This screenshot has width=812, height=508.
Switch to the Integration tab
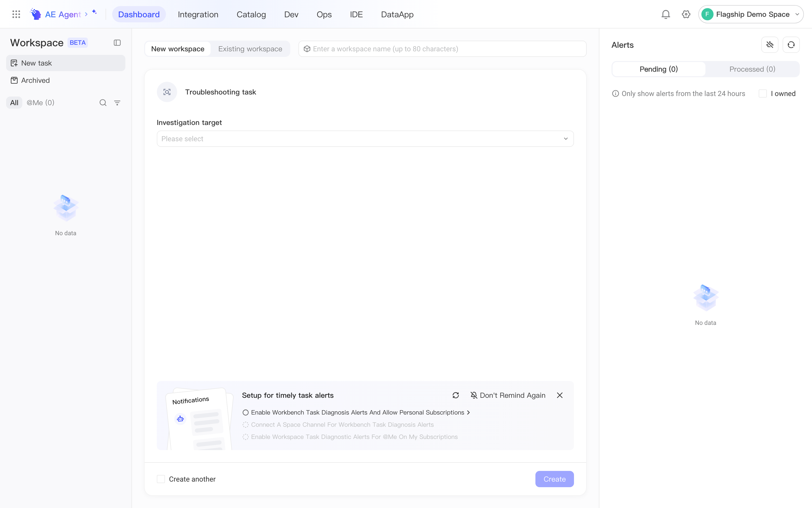pos(198,14)
